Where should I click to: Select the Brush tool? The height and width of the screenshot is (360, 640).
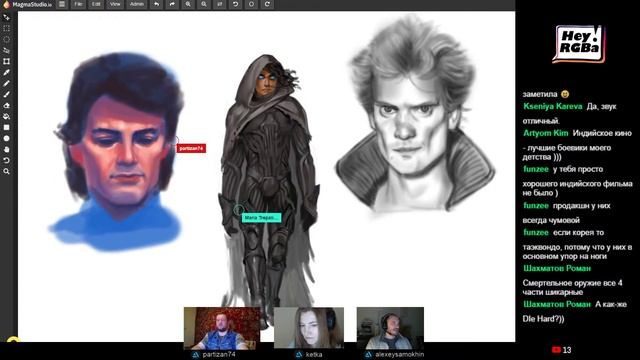point(7,95)
